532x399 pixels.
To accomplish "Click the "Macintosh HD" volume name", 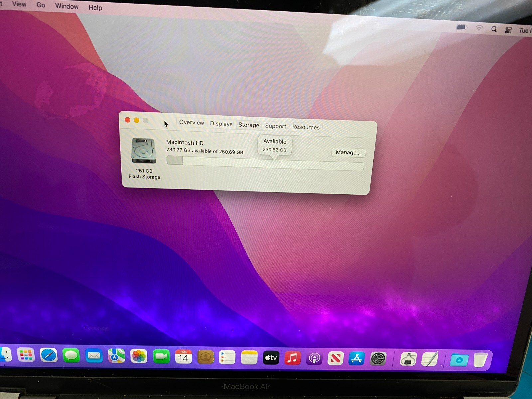I will pyautogui.click(x=185, y=142).
